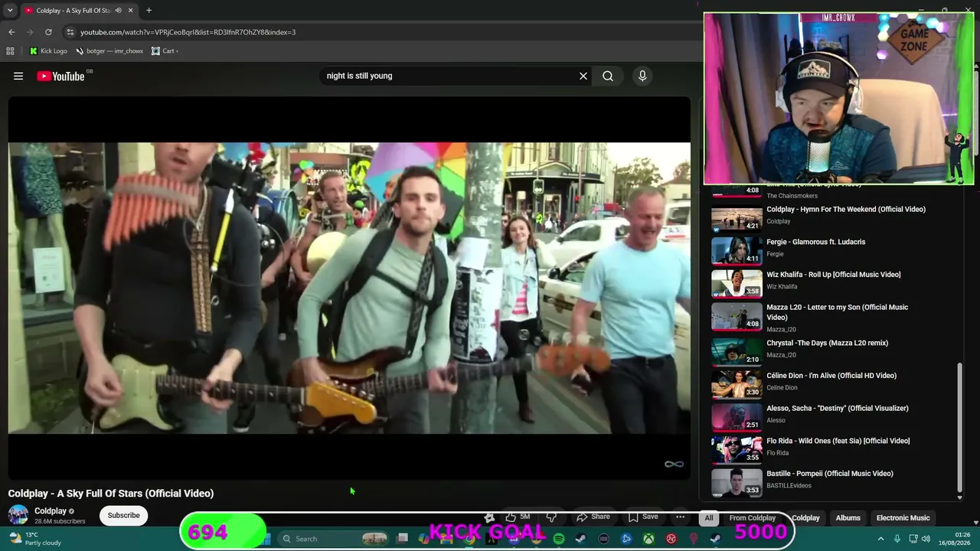Toggle the playlist loop infinity icon
Viewport: 980px width, 551px height.
(674, 464)
